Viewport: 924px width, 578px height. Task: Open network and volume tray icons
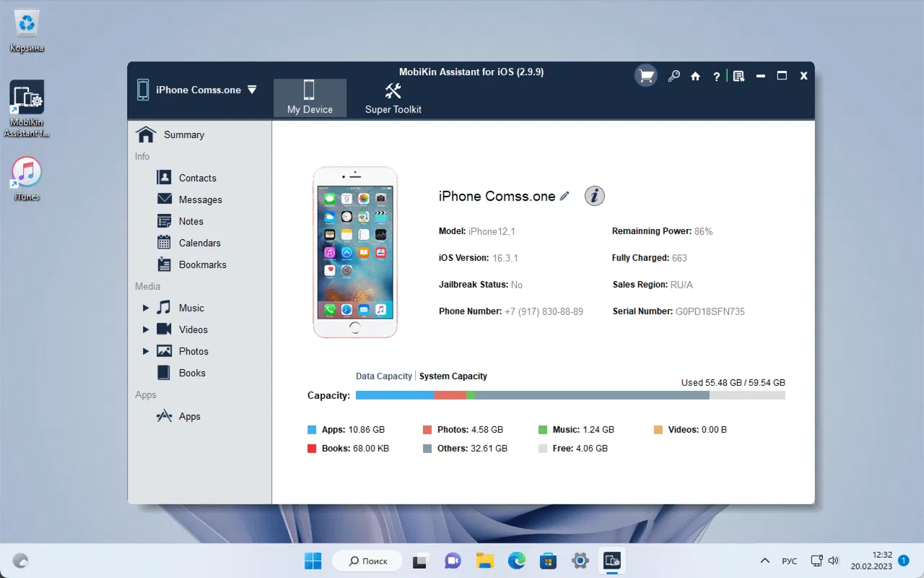pos(825,561)
